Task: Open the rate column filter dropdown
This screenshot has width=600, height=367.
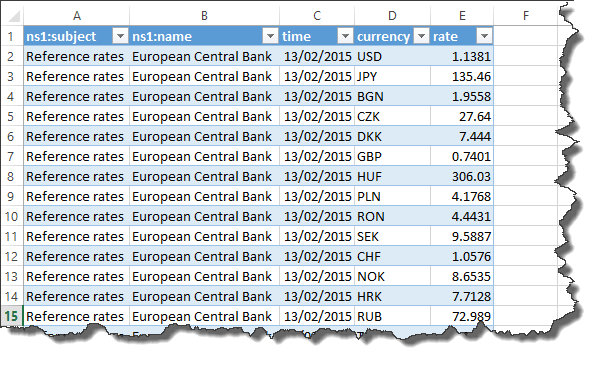Action: [484, 36]
